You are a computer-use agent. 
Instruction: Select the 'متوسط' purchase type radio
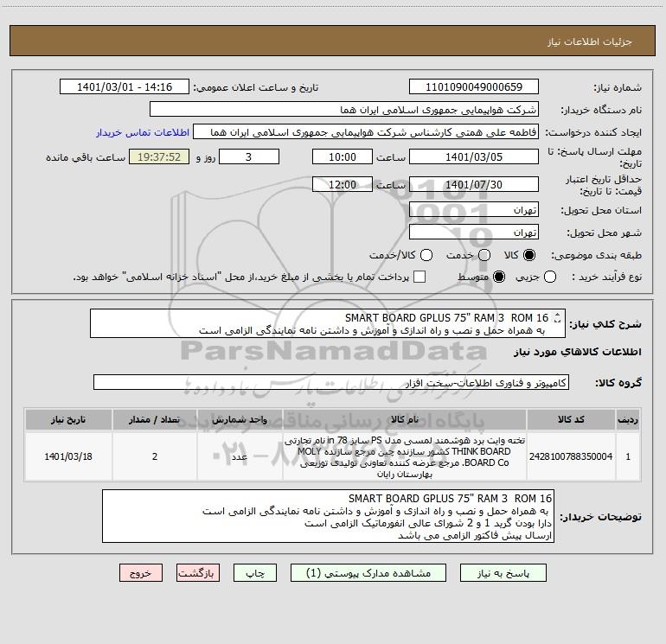[x=499, y=277]
